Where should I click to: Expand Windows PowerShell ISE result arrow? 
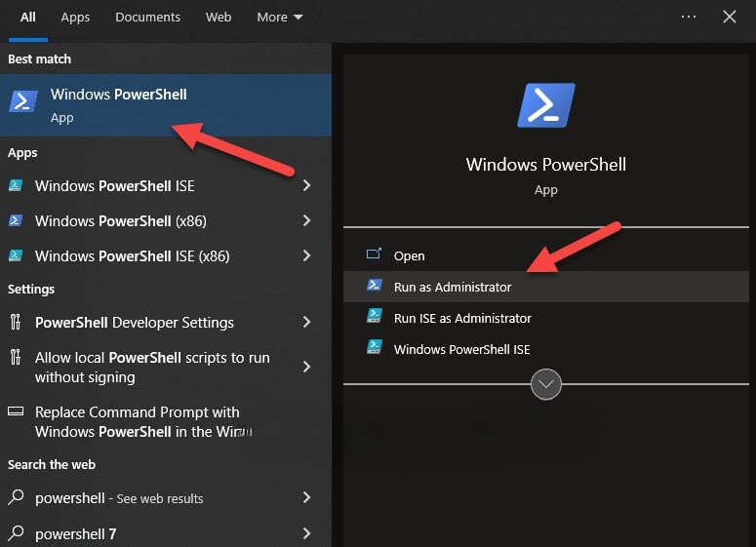point(306,185)
